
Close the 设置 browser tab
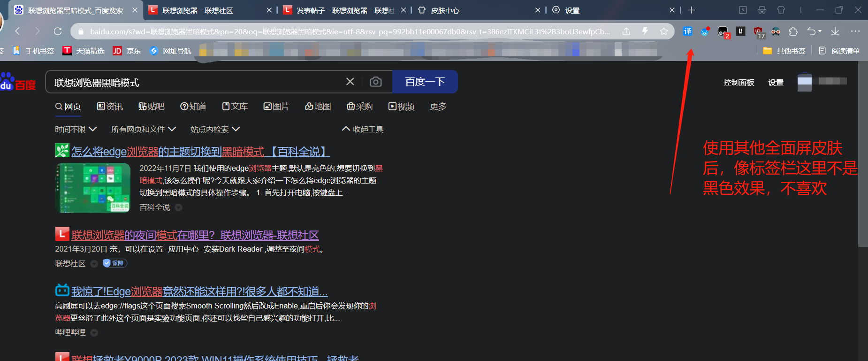tap(672, 10)
